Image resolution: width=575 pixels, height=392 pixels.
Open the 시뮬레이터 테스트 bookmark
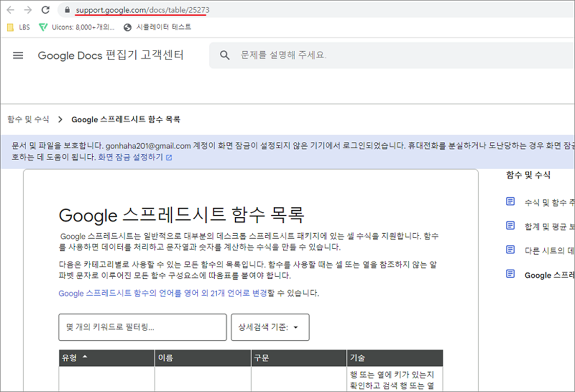[158, 27]
